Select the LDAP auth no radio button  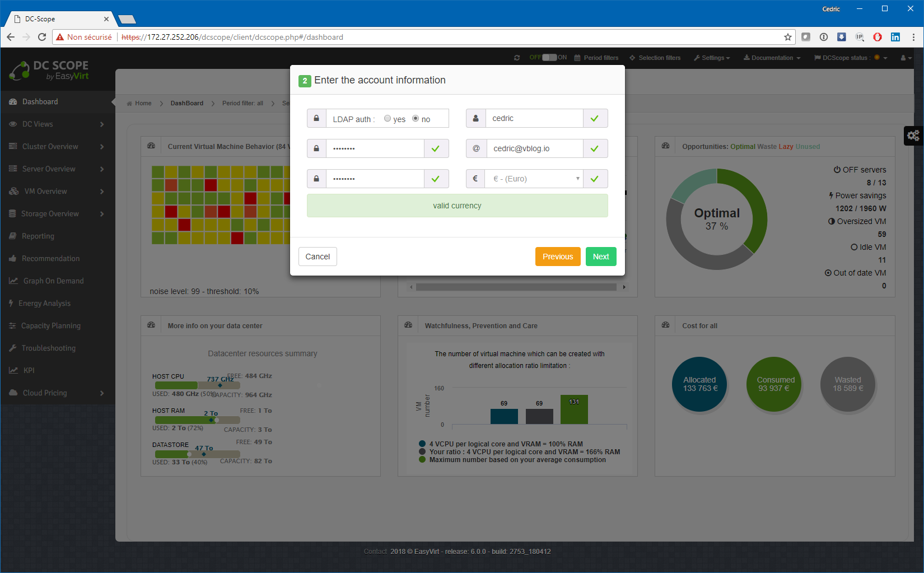(x=416, y=118)
